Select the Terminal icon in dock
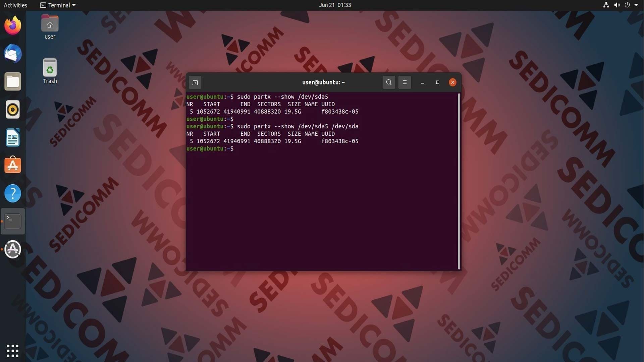Viewport: 644px width, 362px height. tap(13, 221)
